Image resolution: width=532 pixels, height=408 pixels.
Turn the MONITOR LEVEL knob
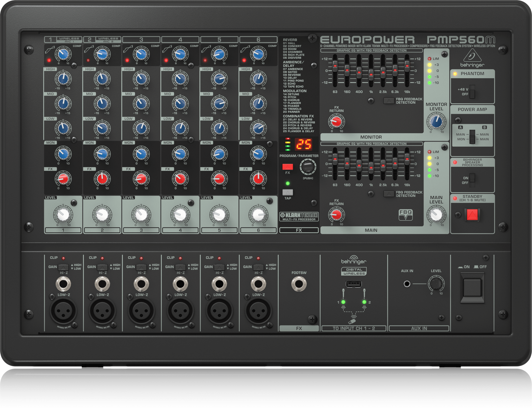click(437, 122)
